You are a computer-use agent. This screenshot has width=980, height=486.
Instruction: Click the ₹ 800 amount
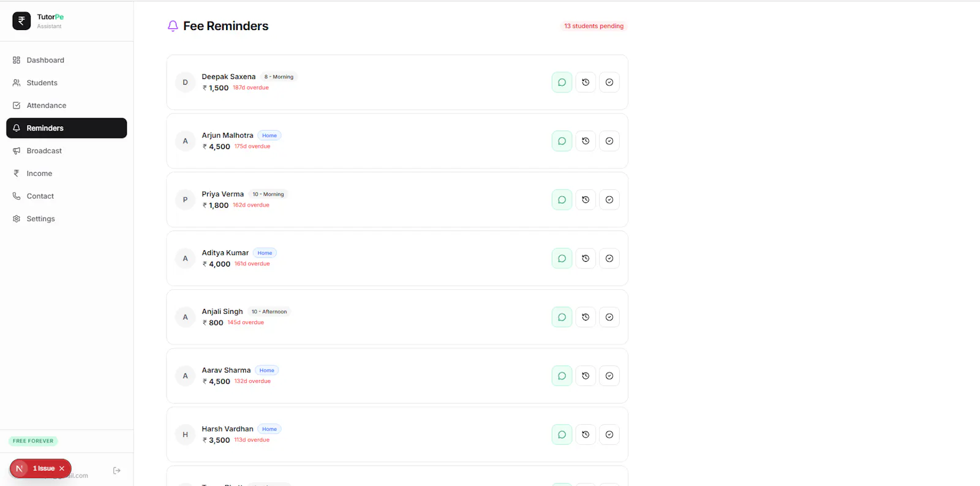pos(213,322)
